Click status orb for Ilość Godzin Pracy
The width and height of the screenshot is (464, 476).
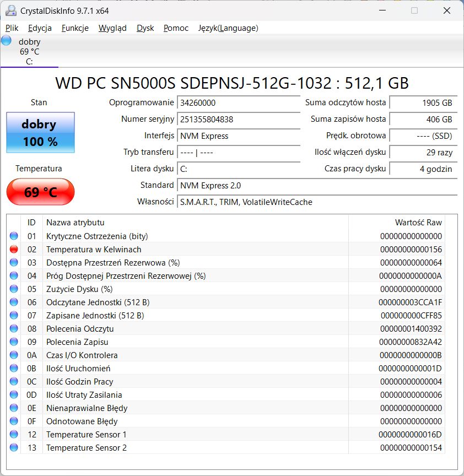coord(14,381)
